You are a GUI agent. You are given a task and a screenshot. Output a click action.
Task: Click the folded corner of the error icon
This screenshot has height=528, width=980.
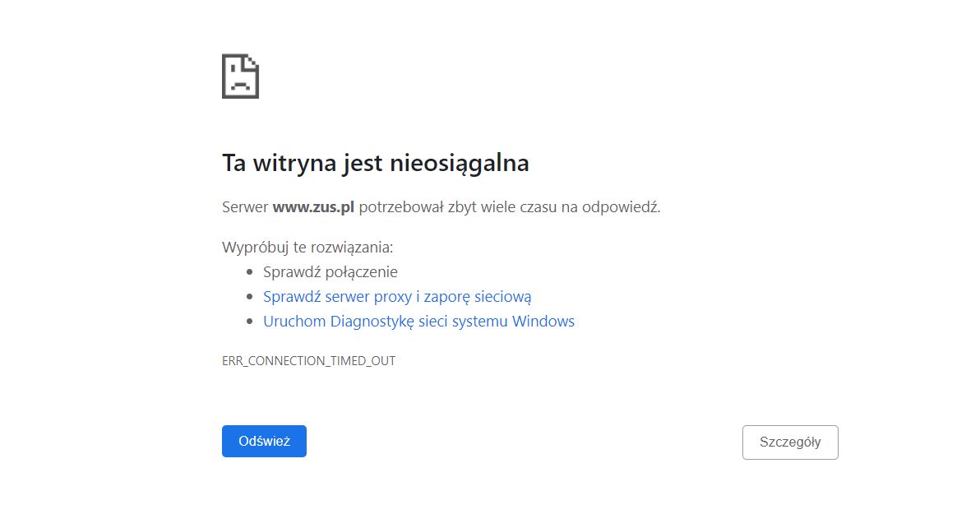pos(252,62)
